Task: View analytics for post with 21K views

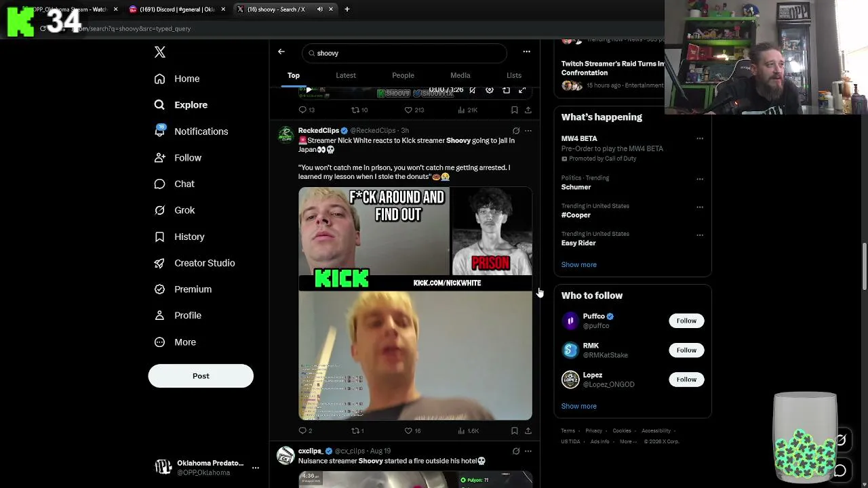Action: (468, 110)
